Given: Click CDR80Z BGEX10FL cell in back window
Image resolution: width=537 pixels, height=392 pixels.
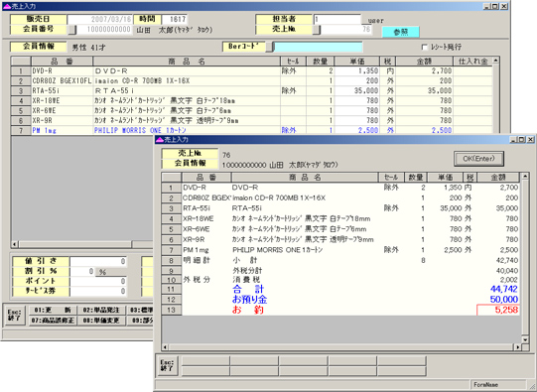Looking at the screenshot, I should coord(62,81).
